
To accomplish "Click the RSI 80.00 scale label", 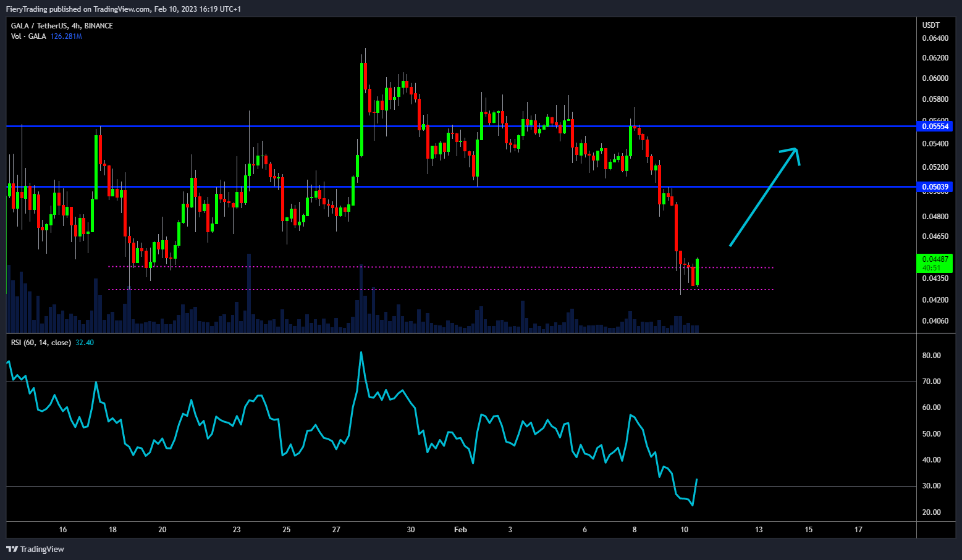I will (x=932, y=356).
